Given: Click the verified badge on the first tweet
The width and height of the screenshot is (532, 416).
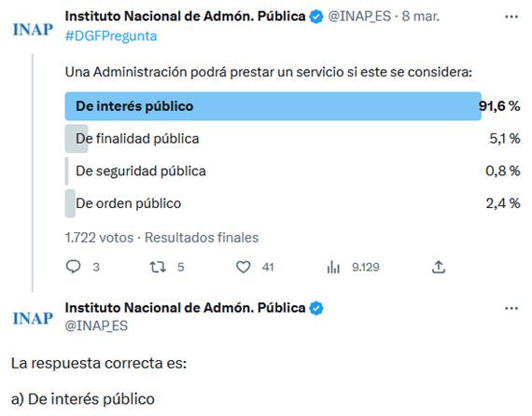Looking at the screenshot, I should 316,17.
